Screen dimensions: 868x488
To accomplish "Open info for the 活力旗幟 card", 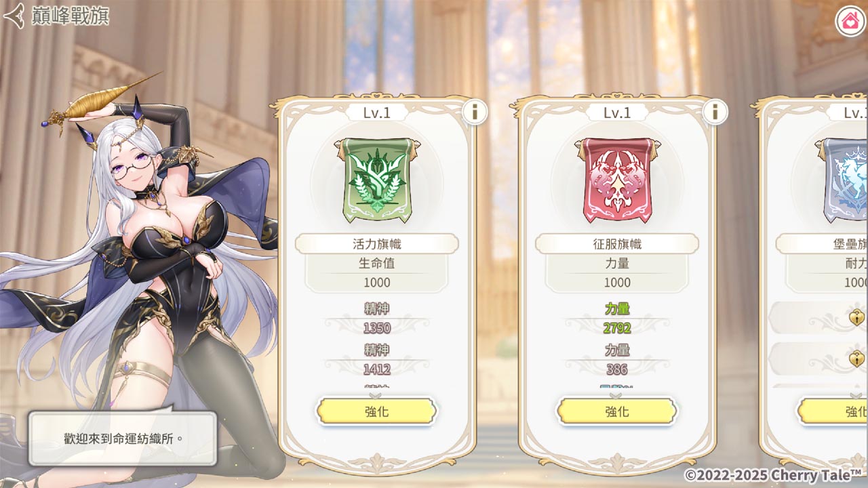I will [x=475, y=111].
